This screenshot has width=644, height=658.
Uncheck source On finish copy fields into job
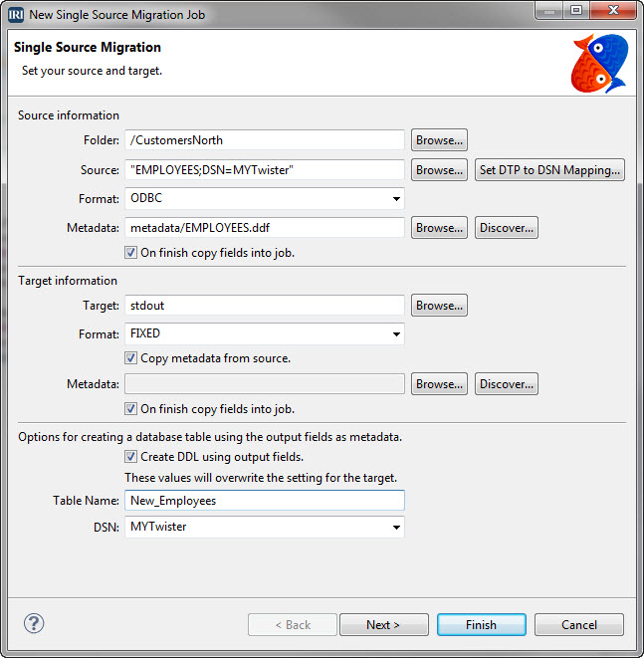coord(130,253)
